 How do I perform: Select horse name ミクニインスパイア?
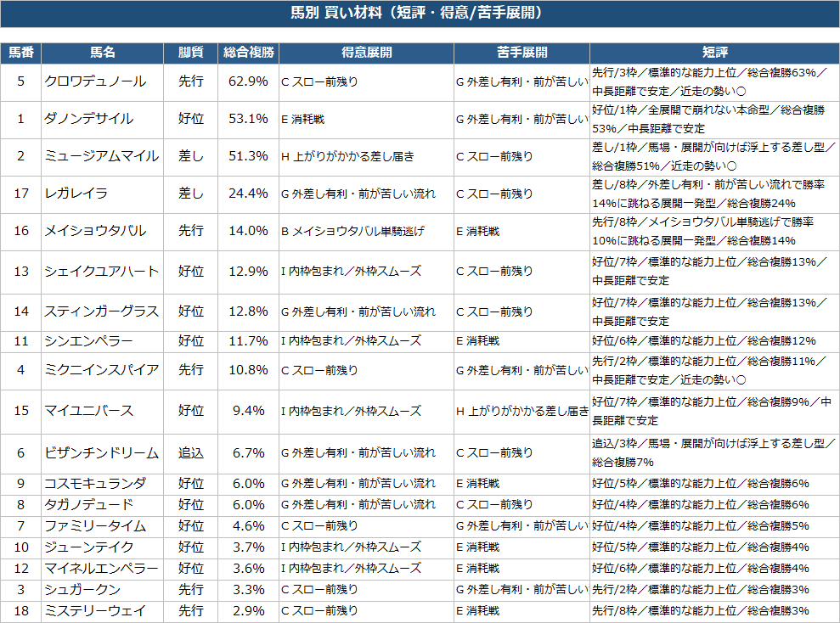pyautogui.click(x=102, y=370)
